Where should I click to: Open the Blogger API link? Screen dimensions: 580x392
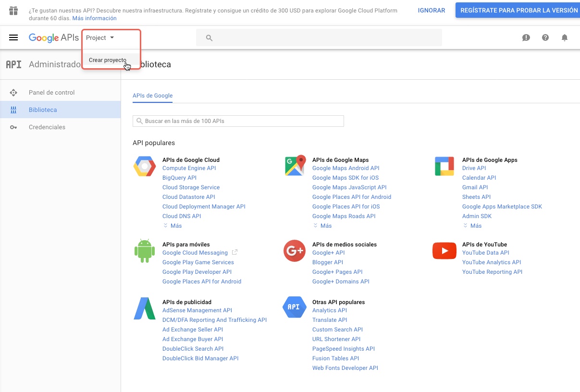(328, 262)
